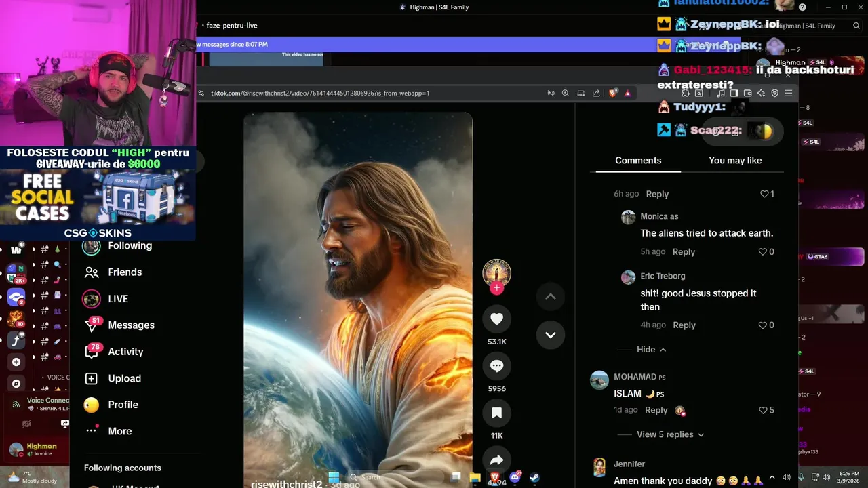The width and height of the screenshot is (868, 488).
Task: Click Discord screen share icon
Action: tap(65, 424)
